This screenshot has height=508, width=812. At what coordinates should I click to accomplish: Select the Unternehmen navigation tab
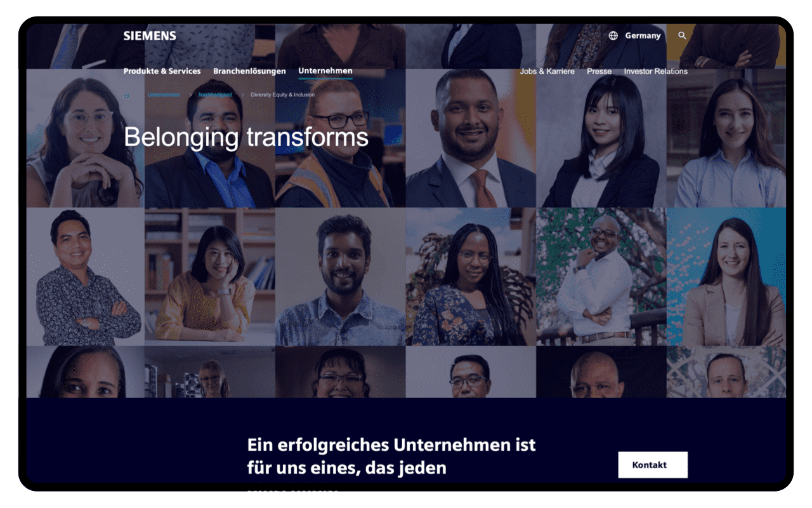coord(325,71)
